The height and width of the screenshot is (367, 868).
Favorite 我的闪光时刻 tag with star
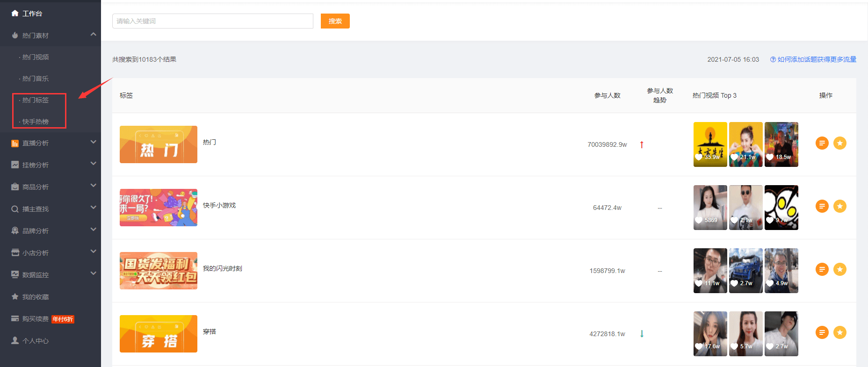pyautogui.click(x=840, y=269)
